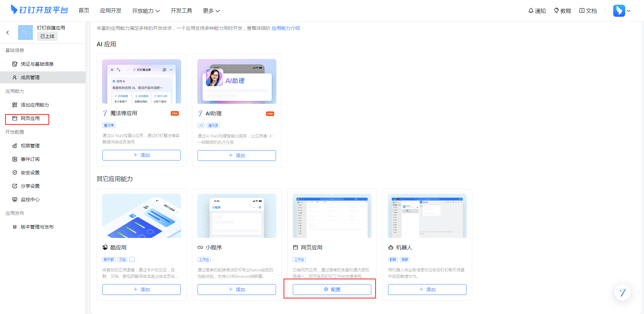Click the 魔法棒 tag on 魔法棒应用
The height and width of the screenshot is (314, 644).
(x=109, y=125)
